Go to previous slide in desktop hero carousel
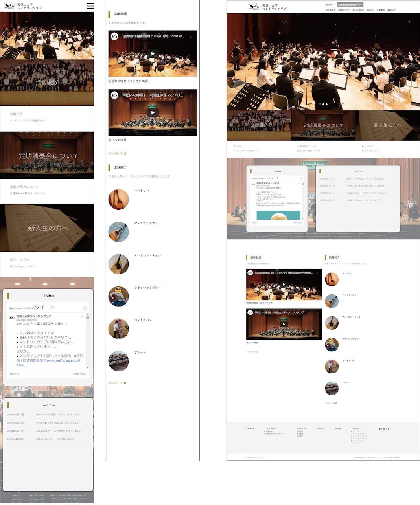This screenshot has height=505, width=420. (232, 55)
